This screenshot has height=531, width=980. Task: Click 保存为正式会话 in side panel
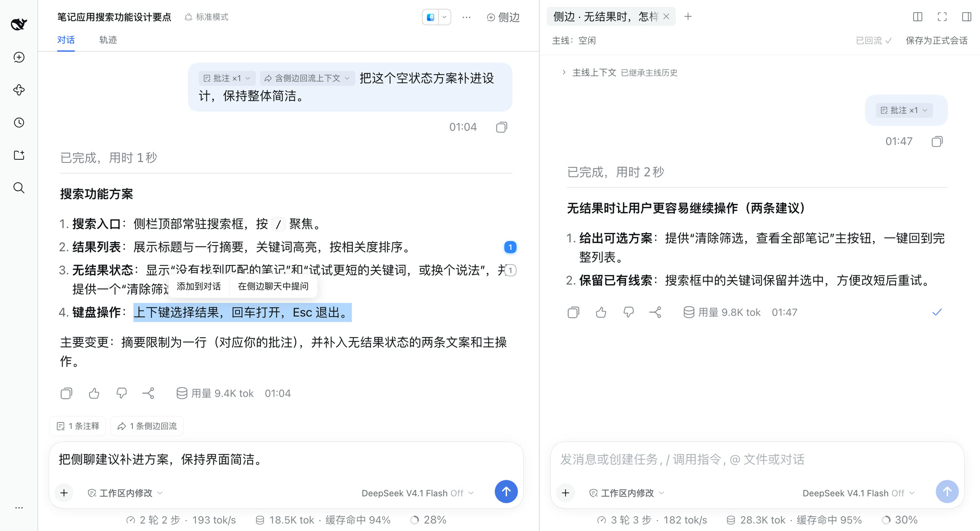pos(936,40)
